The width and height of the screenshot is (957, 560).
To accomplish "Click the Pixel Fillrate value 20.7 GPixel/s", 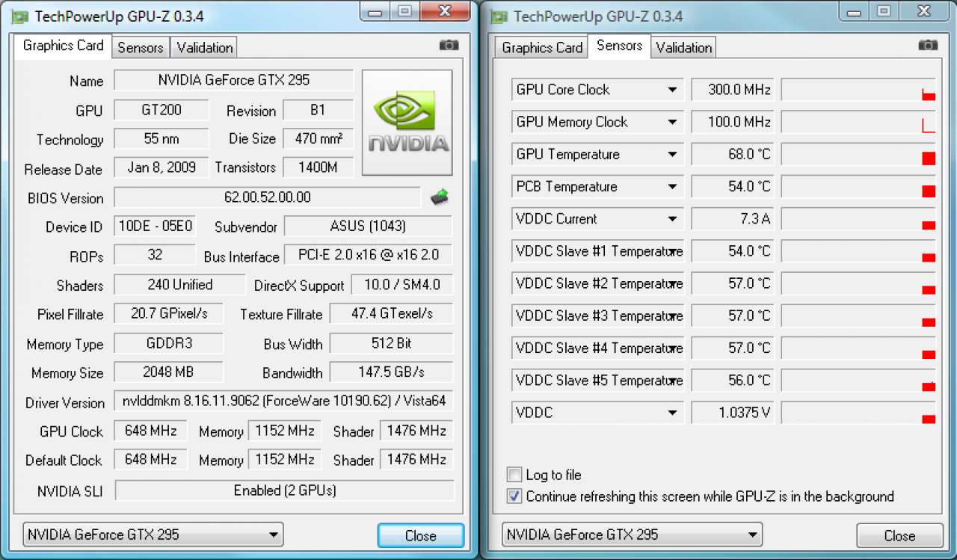I will coord(168,313).
